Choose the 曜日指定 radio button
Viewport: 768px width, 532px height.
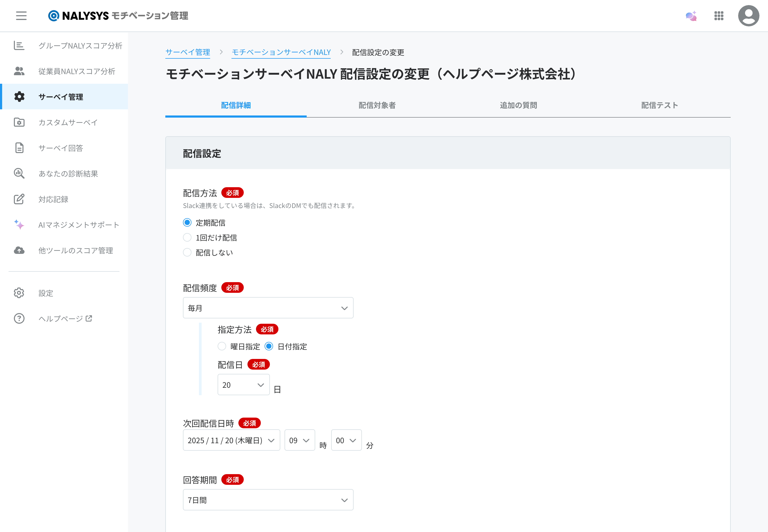tap(222, 346)
